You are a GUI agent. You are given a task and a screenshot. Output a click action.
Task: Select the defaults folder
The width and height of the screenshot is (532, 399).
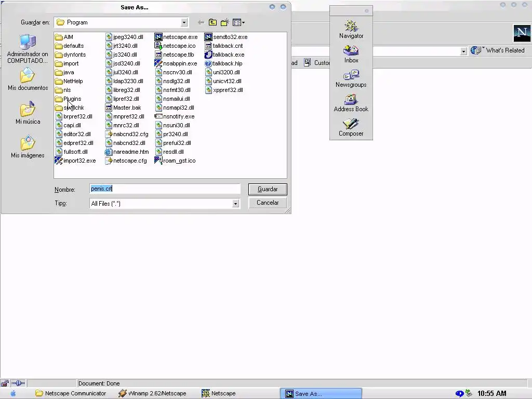(x=69, y=46)
